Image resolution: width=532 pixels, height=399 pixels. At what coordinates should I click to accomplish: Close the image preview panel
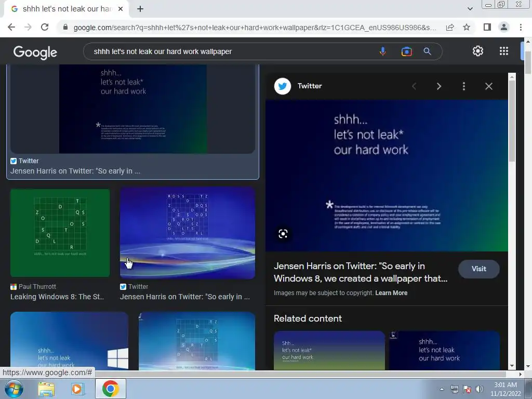(488, 86)
